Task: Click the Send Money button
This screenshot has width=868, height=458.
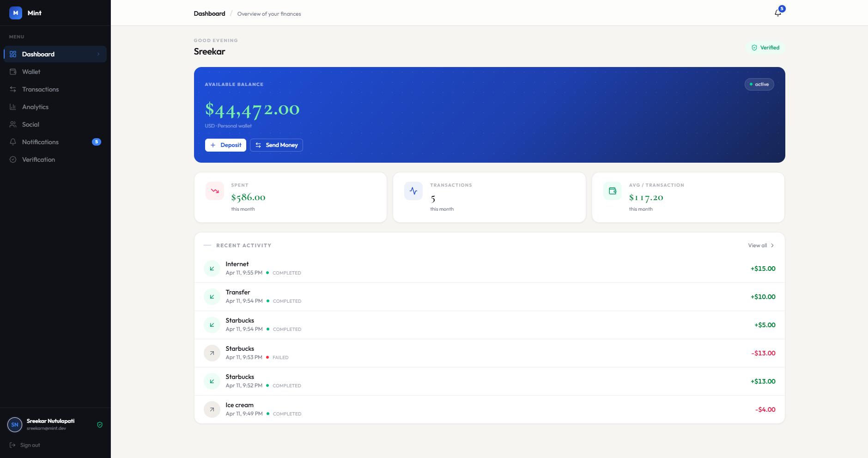Action: click(x=276, y=145)
